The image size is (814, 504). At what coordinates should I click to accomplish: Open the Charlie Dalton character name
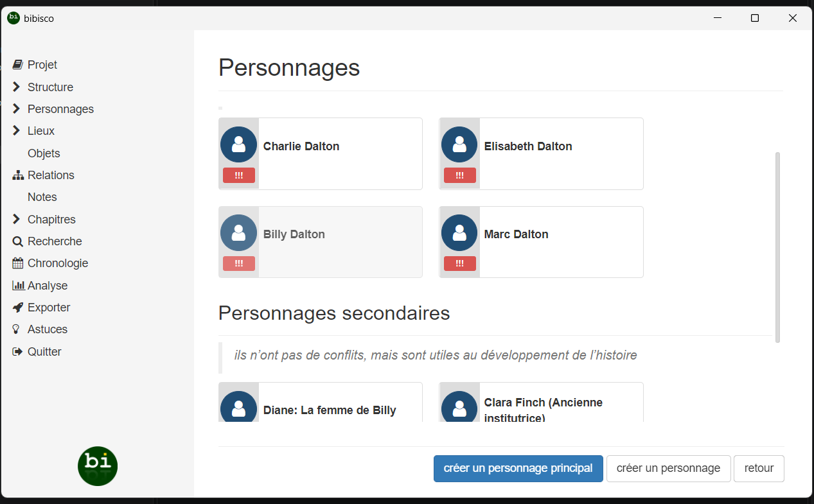(301, 146)
